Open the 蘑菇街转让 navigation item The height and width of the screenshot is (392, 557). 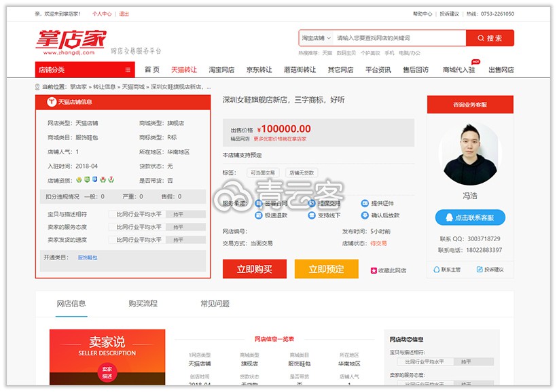[x=300, y=70]
